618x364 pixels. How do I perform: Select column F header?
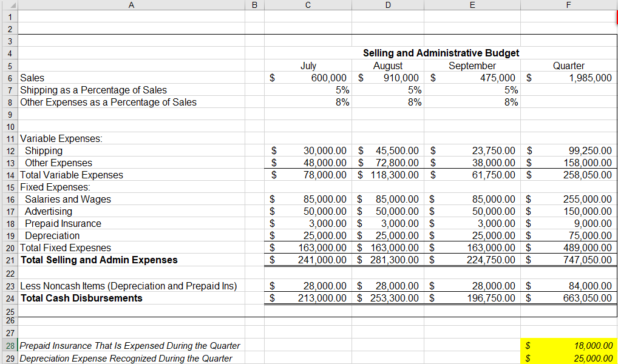point(568,5)
